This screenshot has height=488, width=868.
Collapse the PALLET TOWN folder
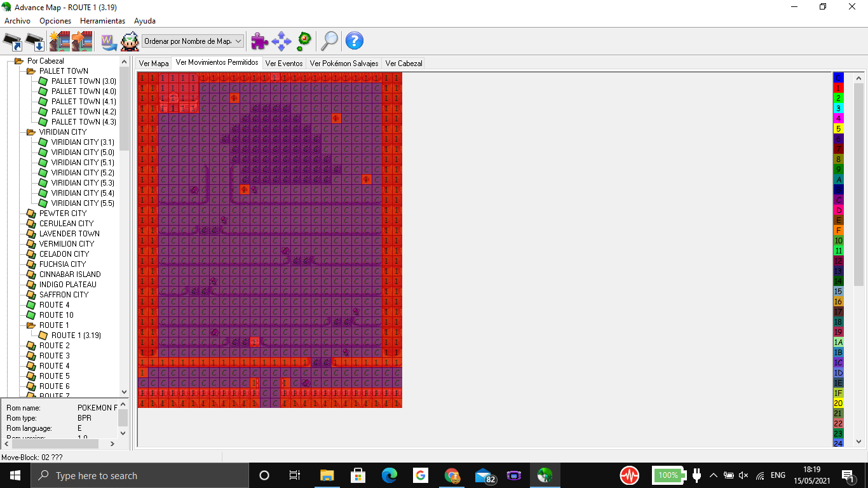pyautogui.click(x=29, y=71)
